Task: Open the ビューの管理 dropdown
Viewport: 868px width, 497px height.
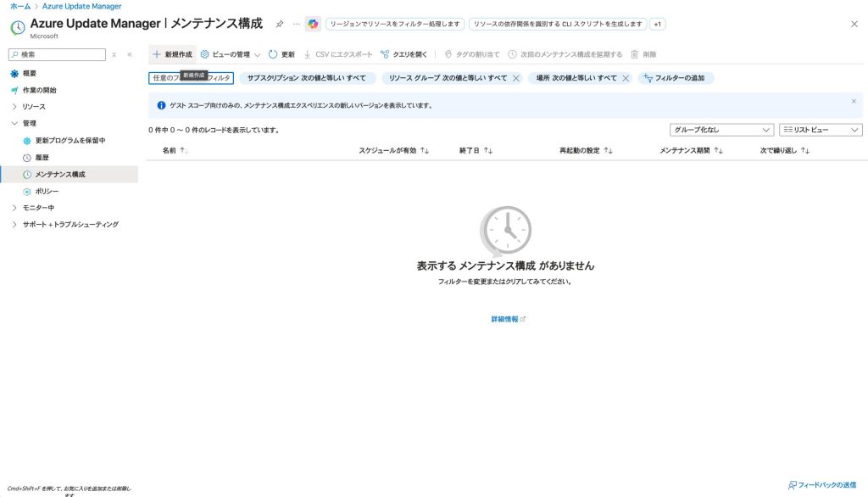Action: click(230, 54)
